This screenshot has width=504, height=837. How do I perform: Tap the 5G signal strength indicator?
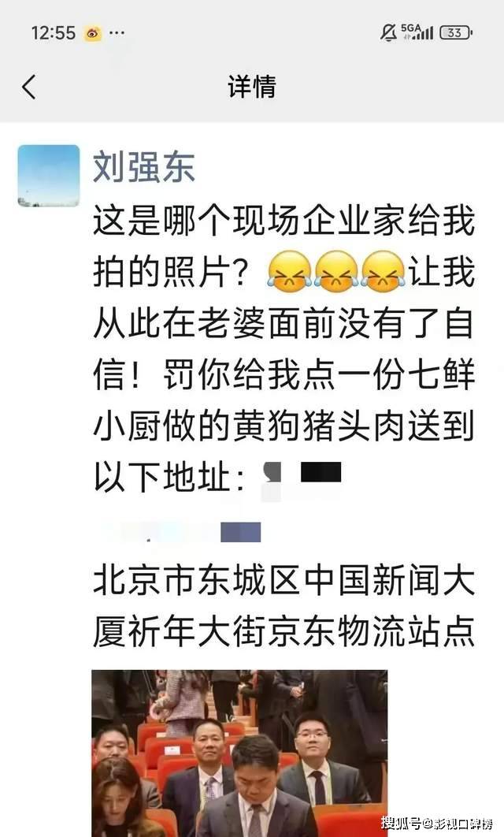pyautogui.click(x=417, y=32)
